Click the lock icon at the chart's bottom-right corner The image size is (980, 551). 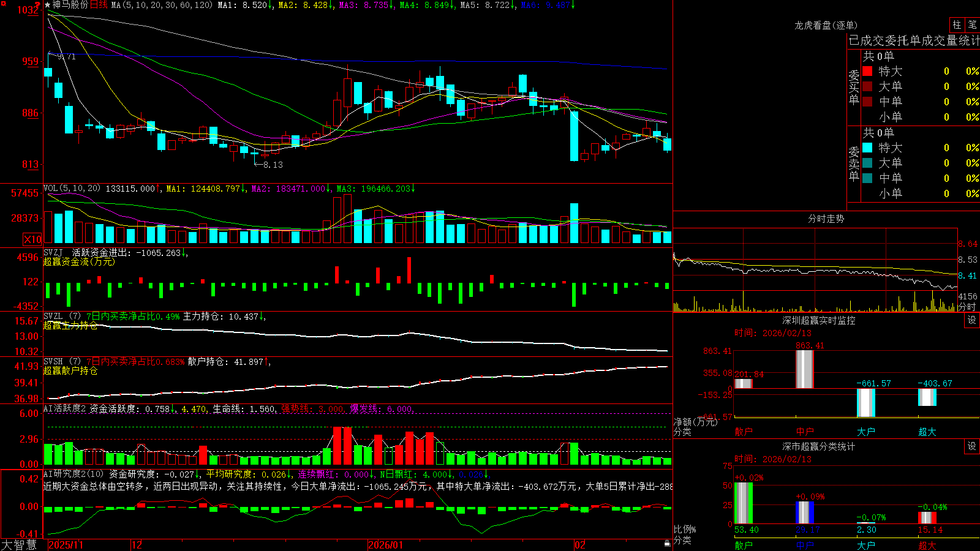667,544
